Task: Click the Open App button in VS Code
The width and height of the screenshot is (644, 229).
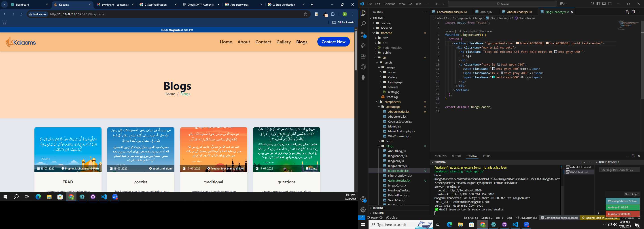Action: (x=632, y=194)
